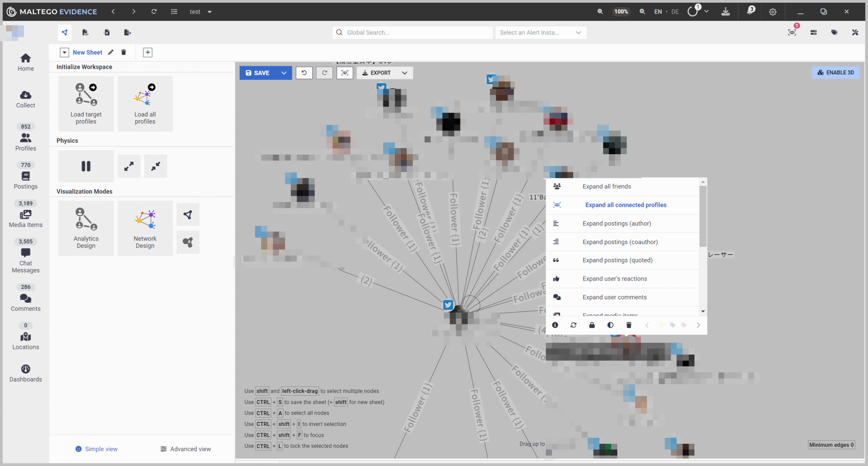Redo the graph action
Viewport: 868px width, 466px height.
coord(324,73)
